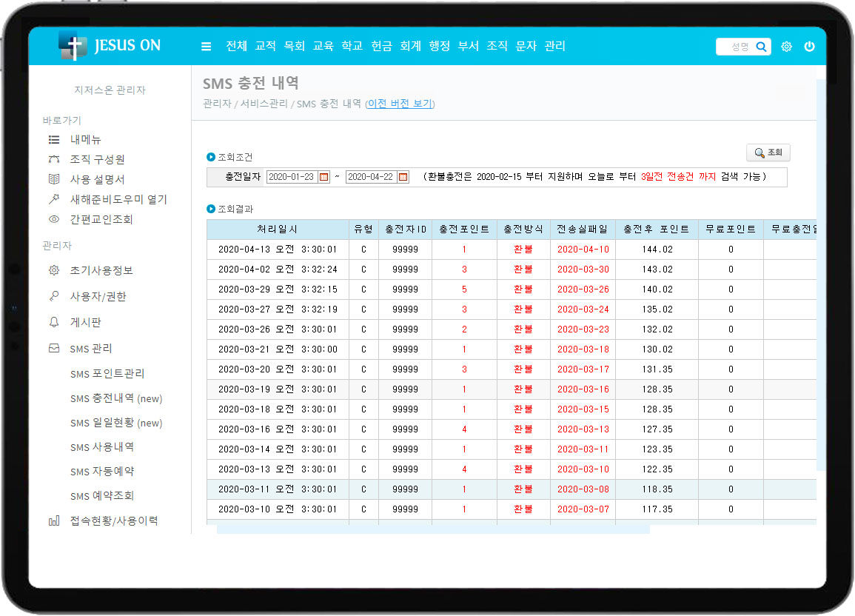Image resolution: width=855 pixels, height=616 pixels.
Task: Click the JESUS ON logo
Action: pos(110,46)
